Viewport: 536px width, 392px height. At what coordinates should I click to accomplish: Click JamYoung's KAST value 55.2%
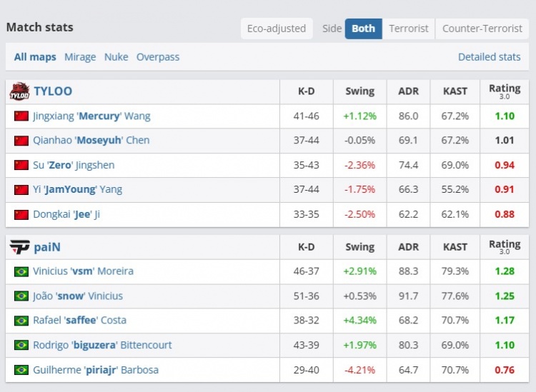455,189
